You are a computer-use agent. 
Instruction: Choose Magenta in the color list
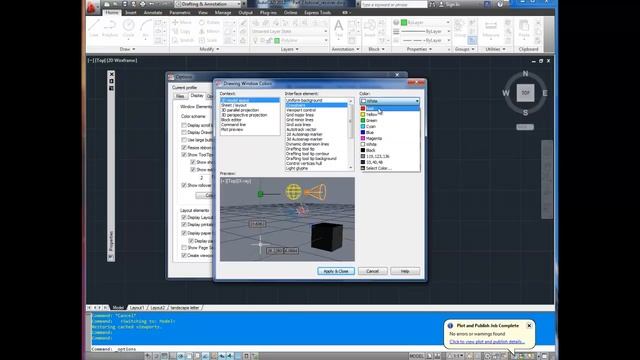389,138
